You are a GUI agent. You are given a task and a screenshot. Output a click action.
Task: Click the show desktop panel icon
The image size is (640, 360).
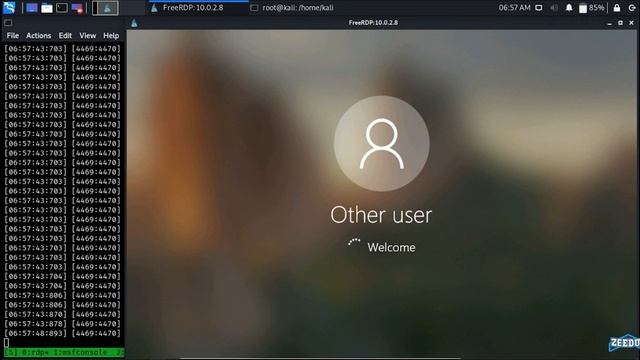point(31,8)
